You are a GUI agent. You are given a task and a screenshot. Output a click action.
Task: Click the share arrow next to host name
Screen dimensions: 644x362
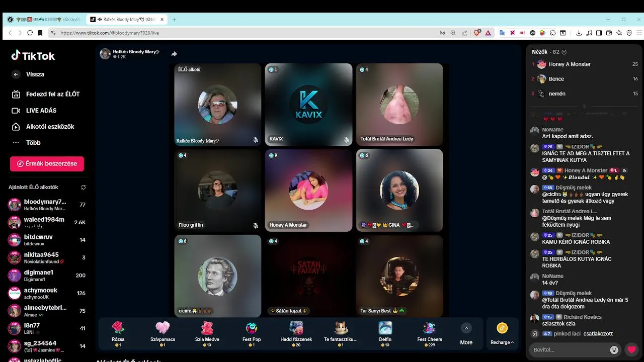[x=174, y=54]
